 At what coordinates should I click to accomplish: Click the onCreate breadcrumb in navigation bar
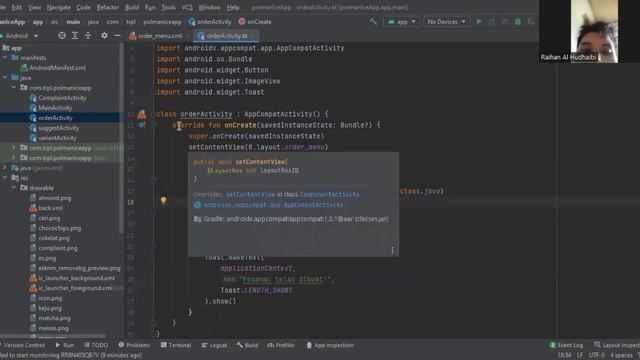[x=255, y=22]
